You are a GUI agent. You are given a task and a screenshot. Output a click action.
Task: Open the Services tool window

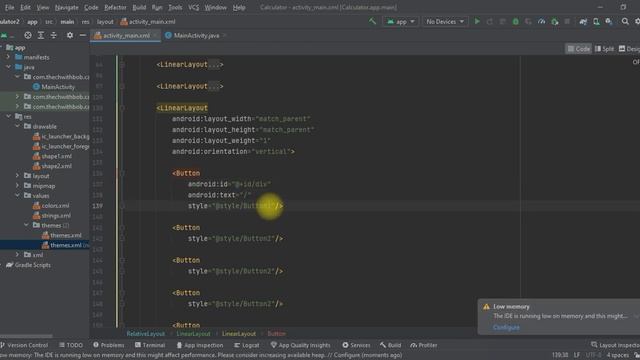(x=356, y=345)
